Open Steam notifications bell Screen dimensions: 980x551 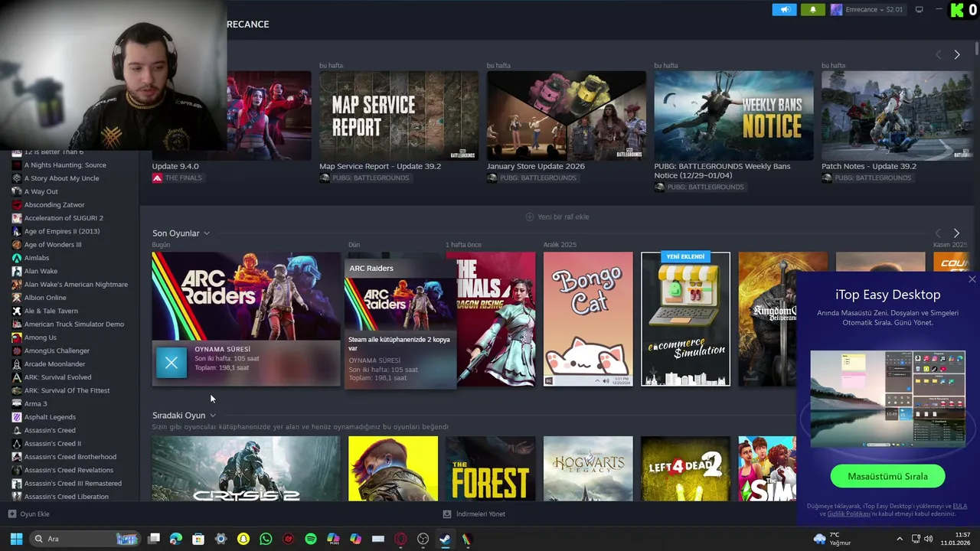[x=812, y=9]
